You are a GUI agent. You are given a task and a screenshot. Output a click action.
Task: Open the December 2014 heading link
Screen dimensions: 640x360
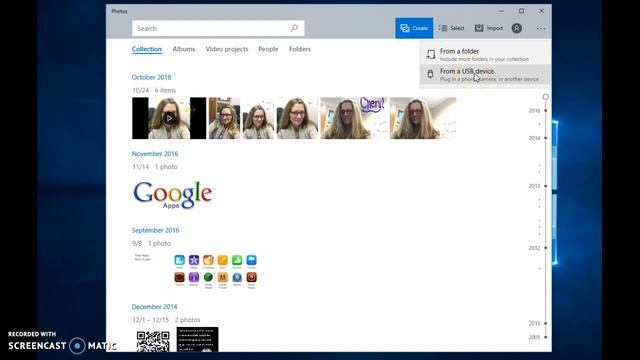pyautogui.click(x=154, y=307)
